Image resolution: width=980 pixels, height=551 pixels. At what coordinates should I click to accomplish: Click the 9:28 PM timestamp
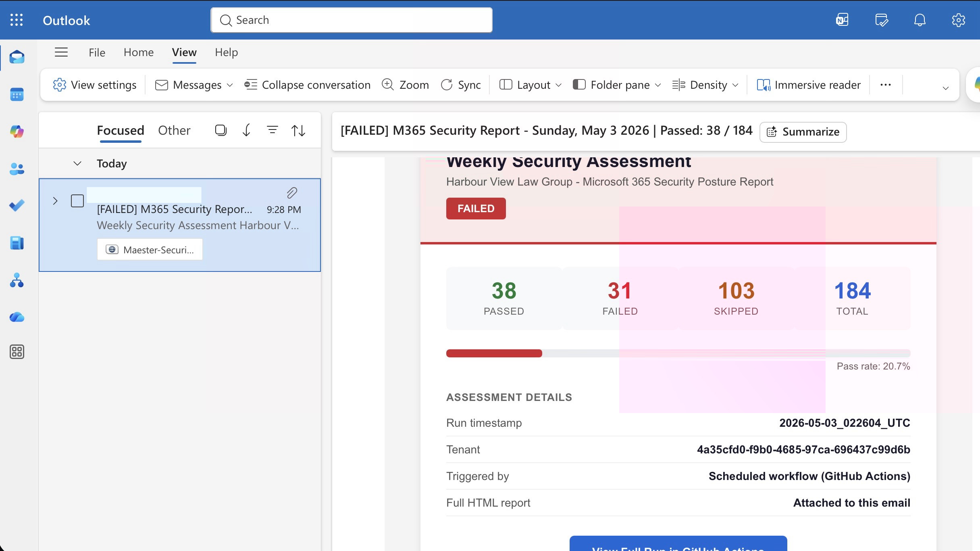(284, 210)
